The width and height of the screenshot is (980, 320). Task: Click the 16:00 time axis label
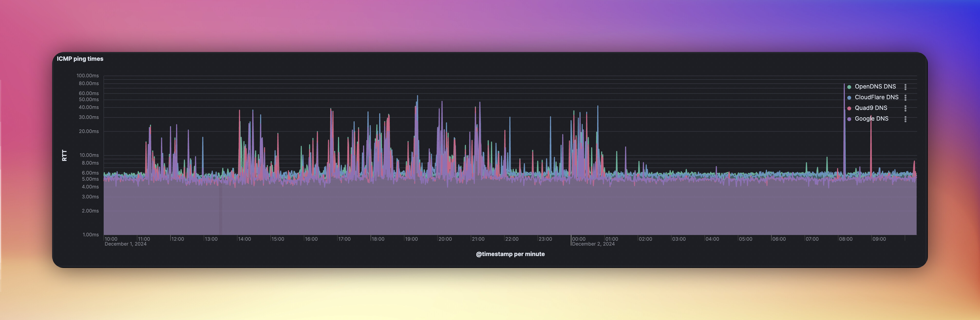(311, 239)
